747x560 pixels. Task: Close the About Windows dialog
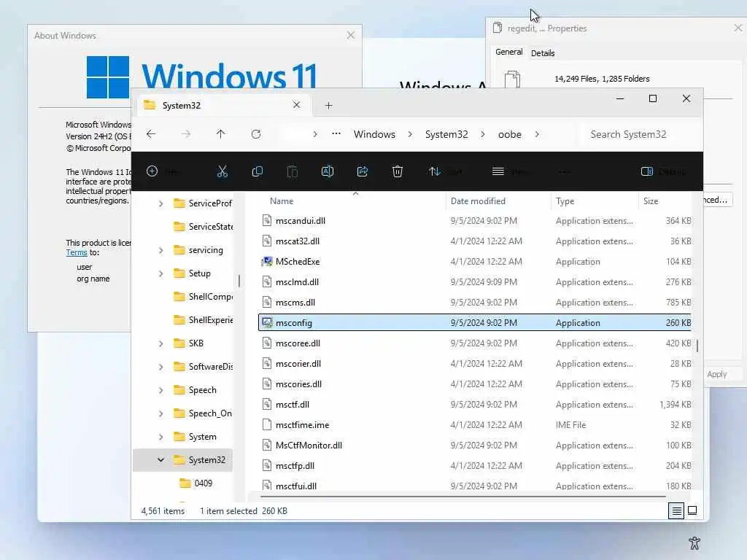pos(351,35)
